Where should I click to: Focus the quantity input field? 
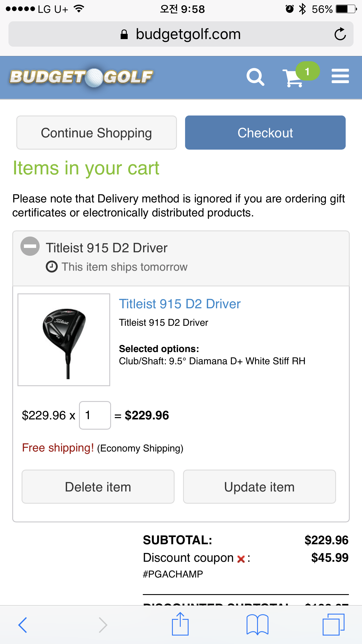coord(95,415)
